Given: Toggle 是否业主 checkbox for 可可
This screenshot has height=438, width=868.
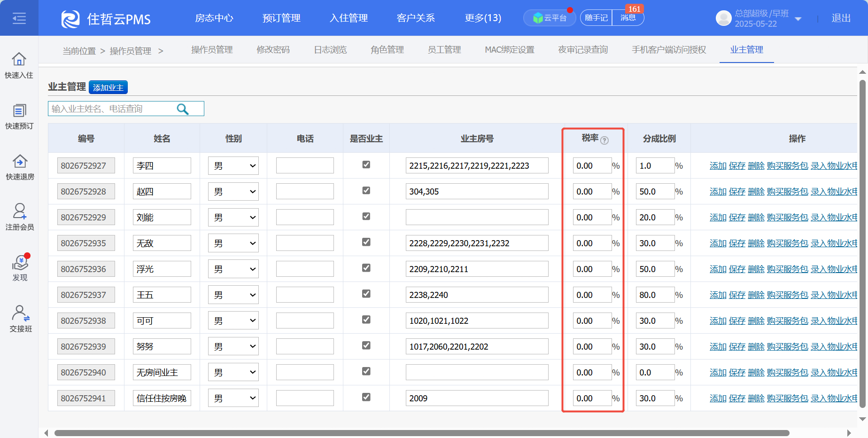Looking at the screenshot, I should click(x=366, y=320).
